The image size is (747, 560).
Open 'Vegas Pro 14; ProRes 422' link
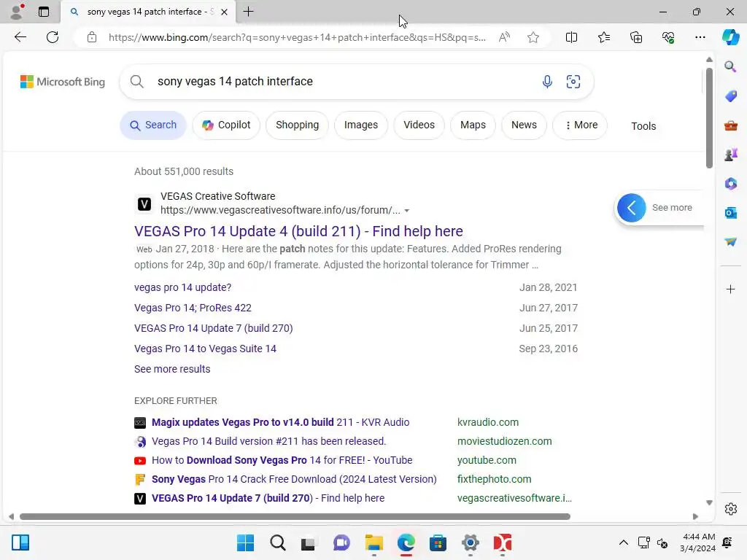coord(193,308)
